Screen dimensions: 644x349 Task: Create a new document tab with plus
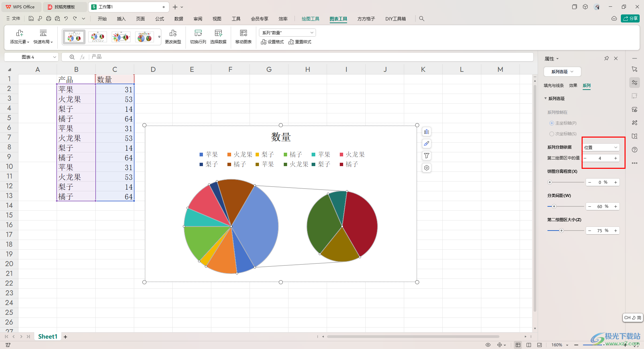pos(175,7)
